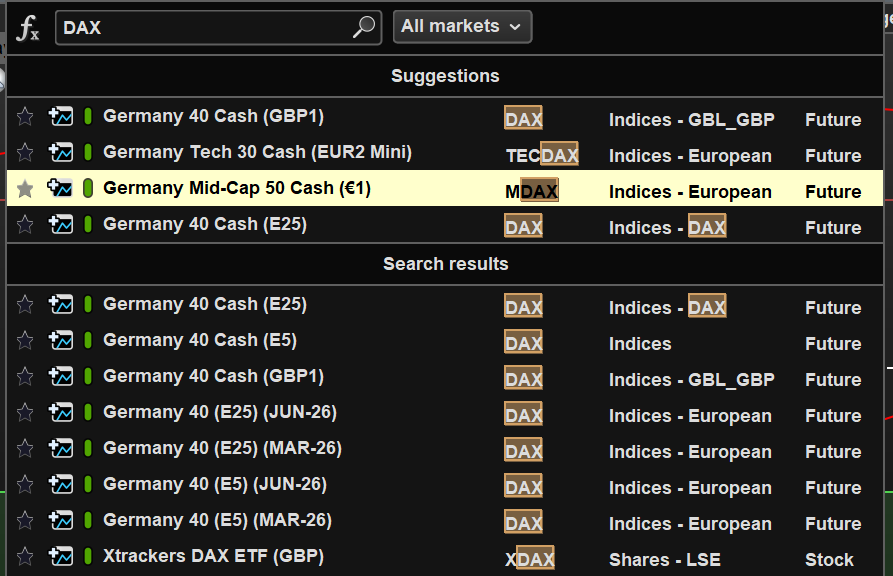Click Shares - LSE market label
This screenshot has height=576, width=893.
point(665,559)
